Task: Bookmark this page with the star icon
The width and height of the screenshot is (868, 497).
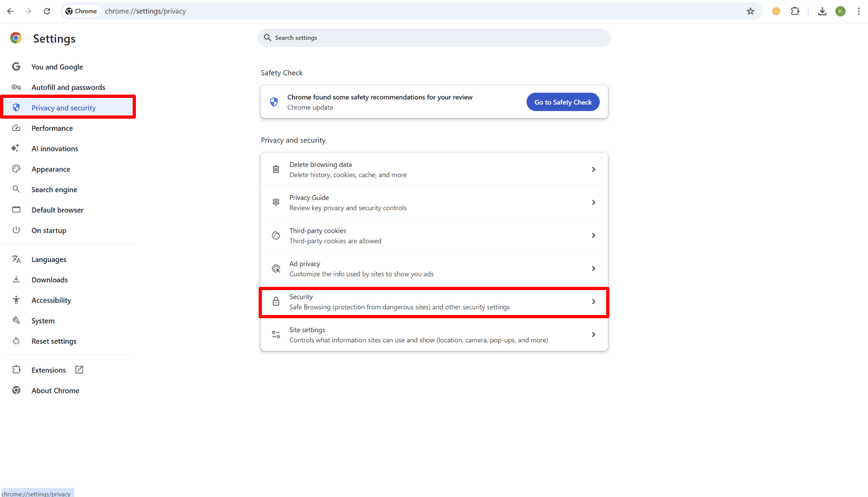Action: (750, 11)
